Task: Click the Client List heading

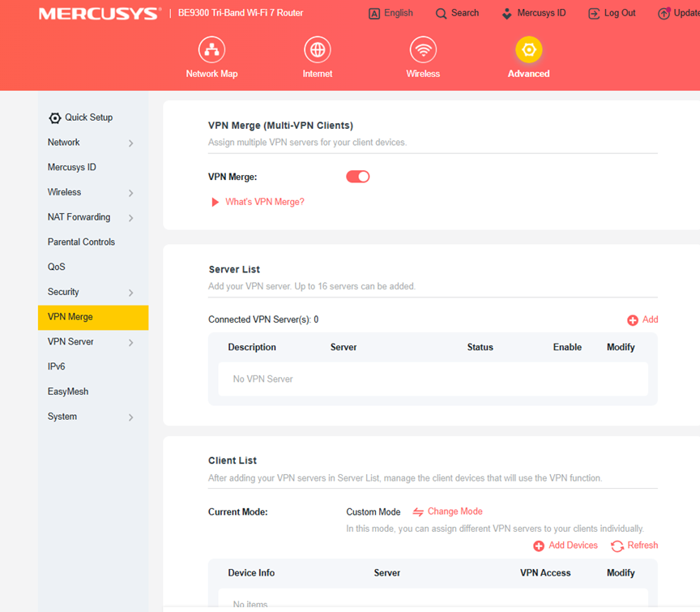Action: [x=233, y=460]
